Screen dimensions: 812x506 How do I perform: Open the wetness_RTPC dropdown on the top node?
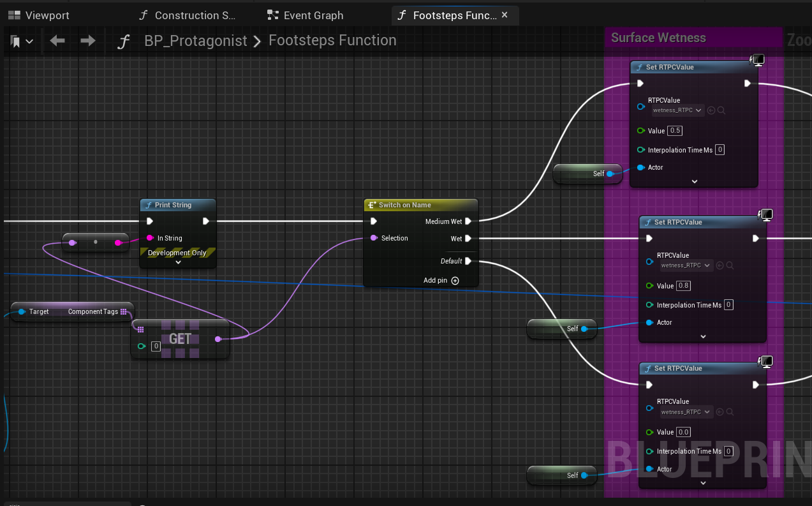point(677,110)
